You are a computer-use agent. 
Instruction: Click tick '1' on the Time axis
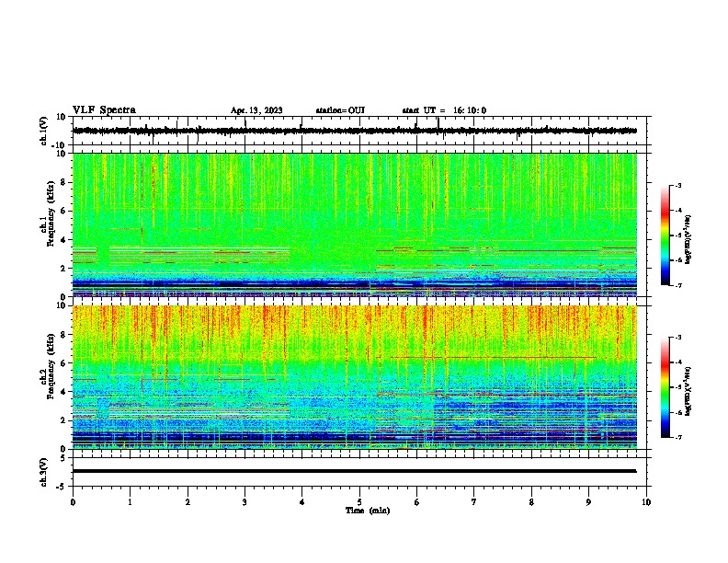click(130, 502)
